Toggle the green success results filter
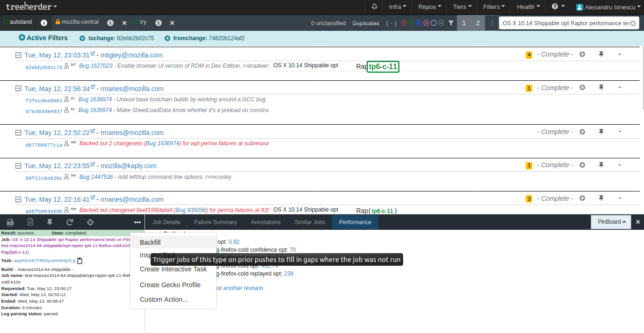The height and width of the screenshot is (333, 644). [x=411, y=23]
